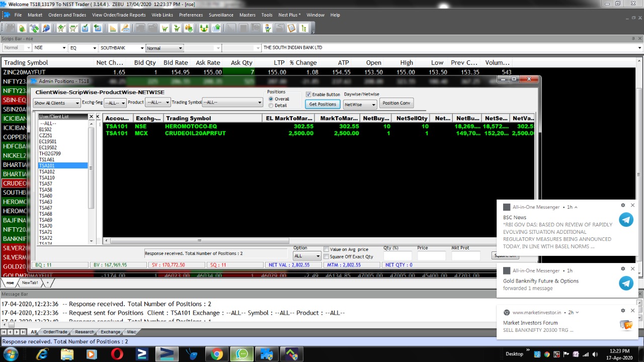
Task: Select the HEROMOTOCO-EQ position row
Action: pos(318,127)
